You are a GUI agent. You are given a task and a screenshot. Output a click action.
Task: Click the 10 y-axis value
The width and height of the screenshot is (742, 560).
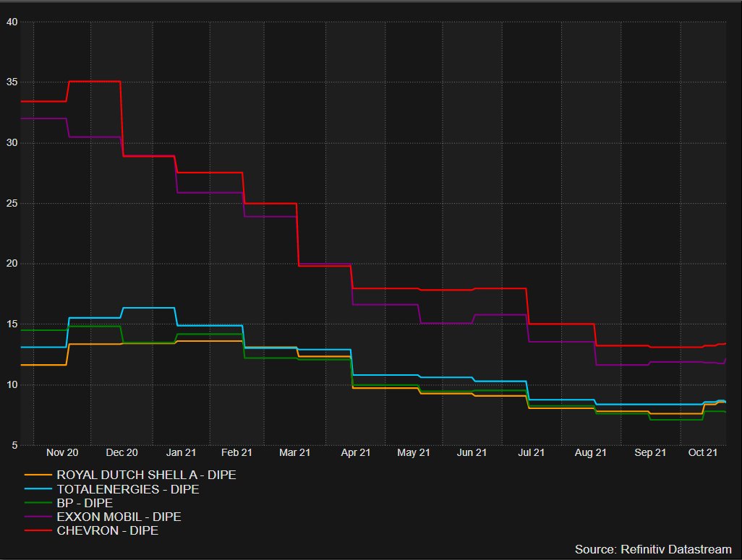click(12, 384)
